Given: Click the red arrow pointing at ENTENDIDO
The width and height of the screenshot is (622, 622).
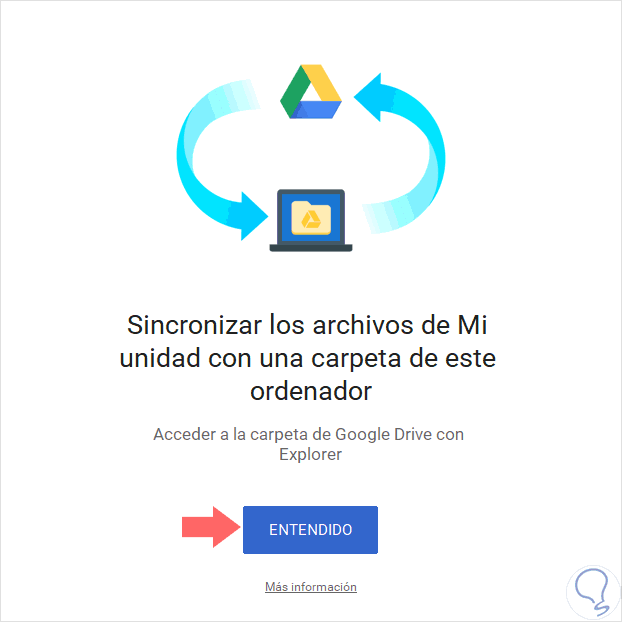Looking at the screenshot, I should (x=211, y=527).
